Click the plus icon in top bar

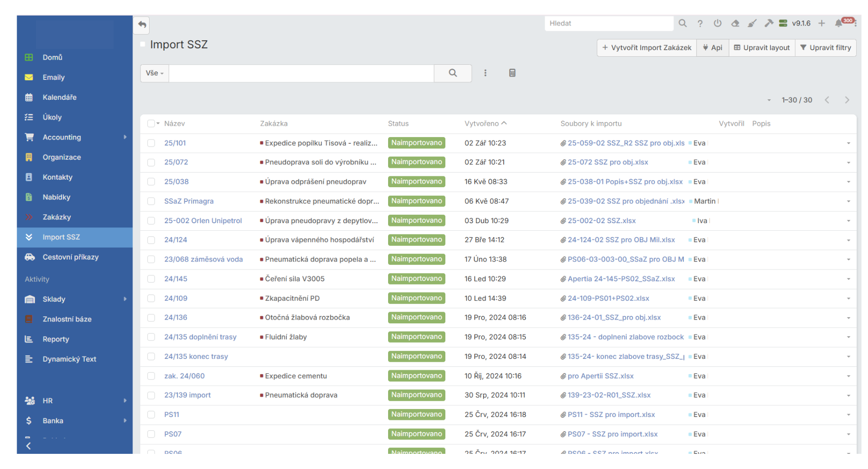point(822,23)
